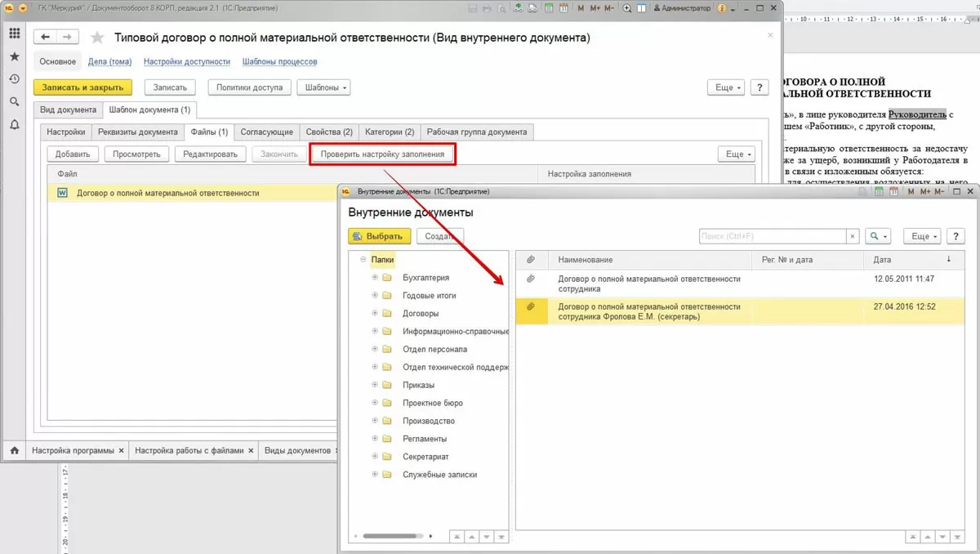Close the Настройка программы bottom tab
Screen dimensions: 980x554
(x=121, y=450)
